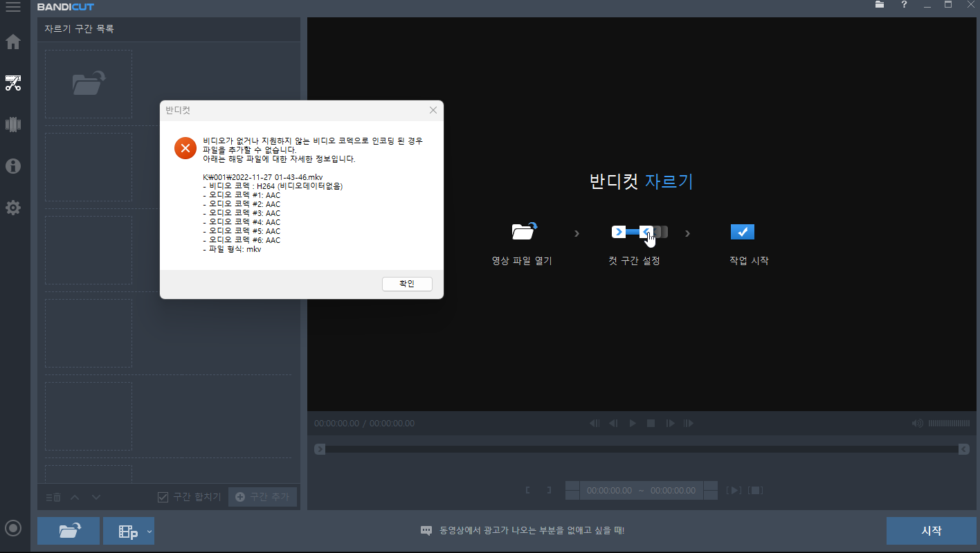
Task: Click the 파일 형식: mkv line
Action: 232,249
